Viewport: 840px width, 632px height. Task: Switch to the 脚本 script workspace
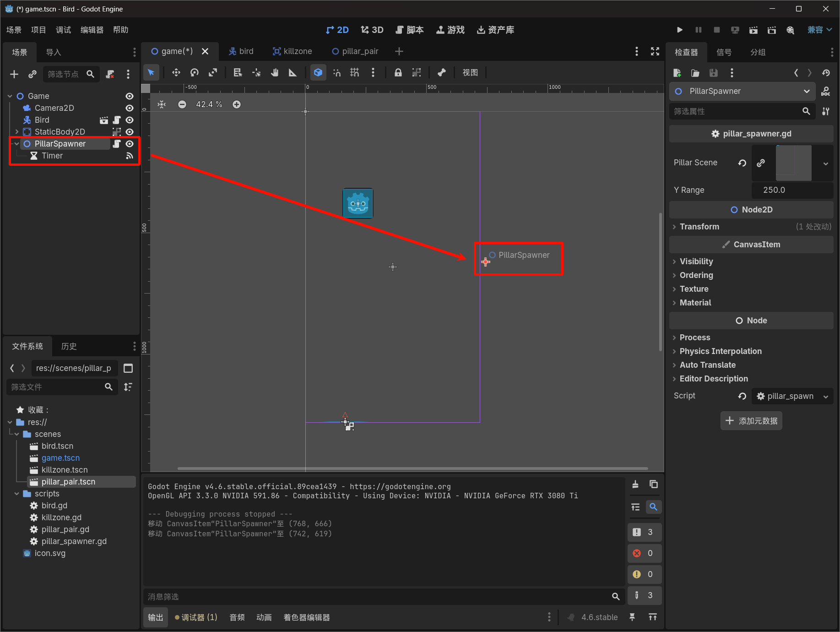pos(410,30)
